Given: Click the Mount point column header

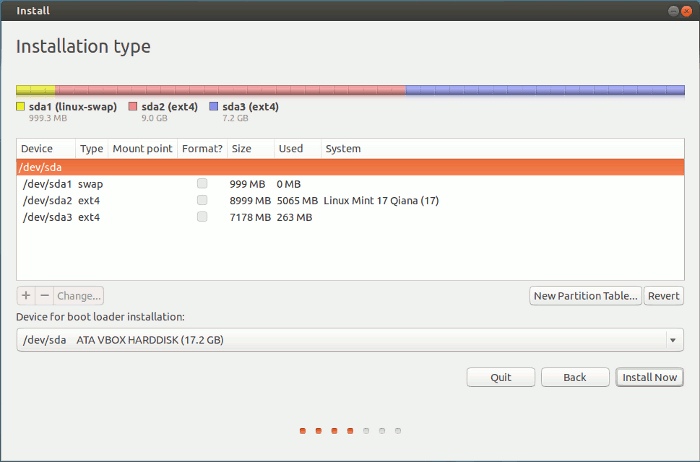Looking at the screenshot, I should coord(142,149).
